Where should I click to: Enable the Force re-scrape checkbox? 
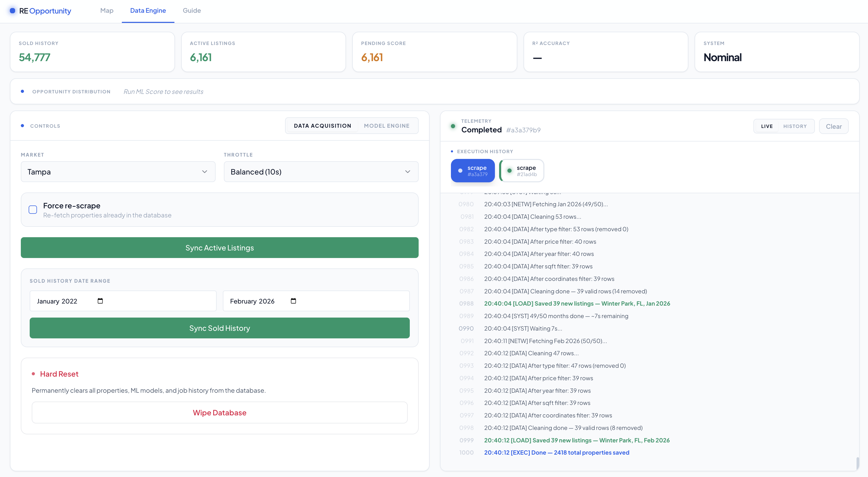pos(33,210)
